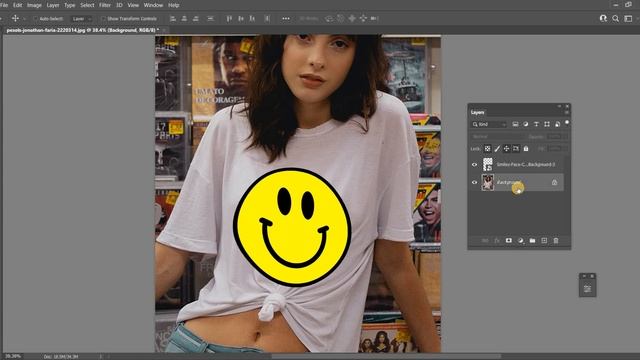This screenshot has width=640, height=360.
Task: Enable the Auto-Select checkbox
Action: 36,19
